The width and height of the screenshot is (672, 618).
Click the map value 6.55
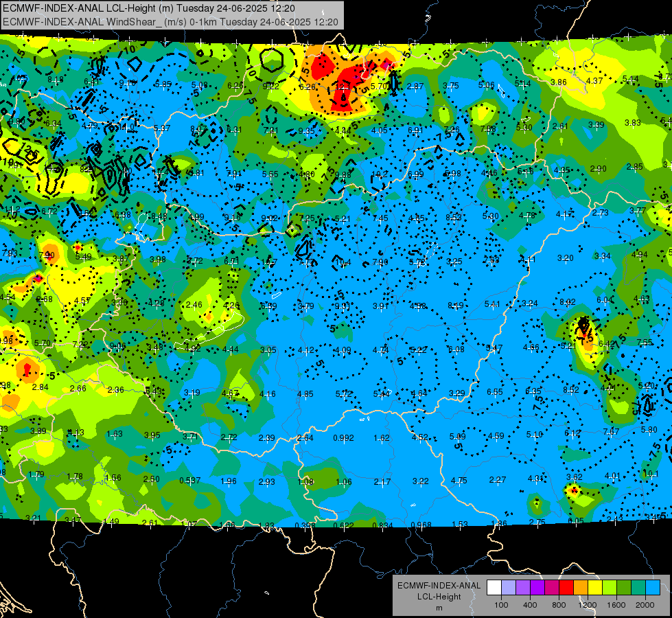495,392
